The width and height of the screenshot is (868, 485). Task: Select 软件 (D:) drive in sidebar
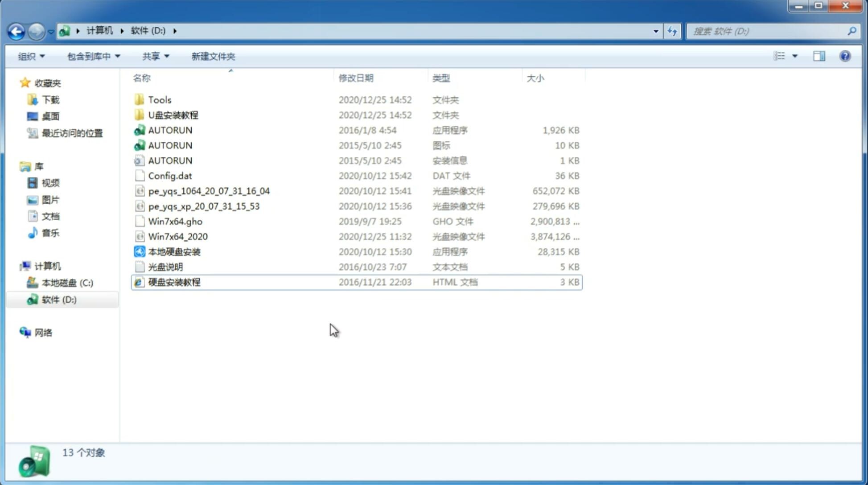point(59,299)
